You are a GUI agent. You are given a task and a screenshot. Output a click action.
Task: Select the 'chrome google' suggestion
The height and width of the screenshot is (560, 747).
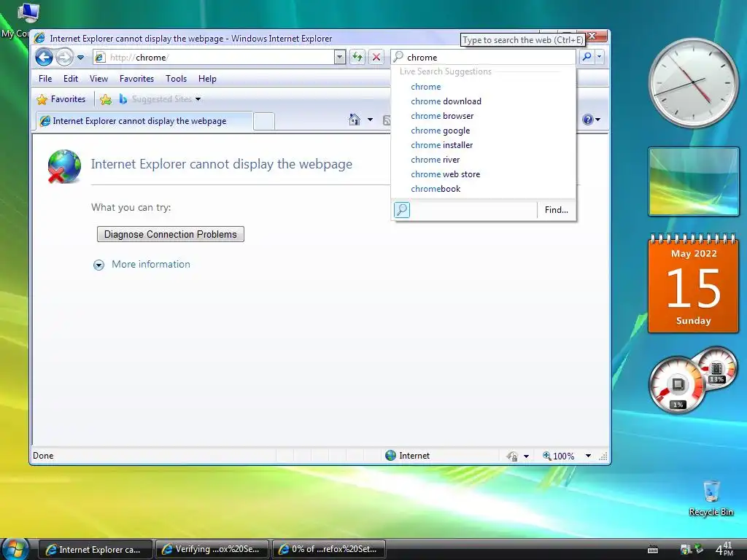pos(440,131)
